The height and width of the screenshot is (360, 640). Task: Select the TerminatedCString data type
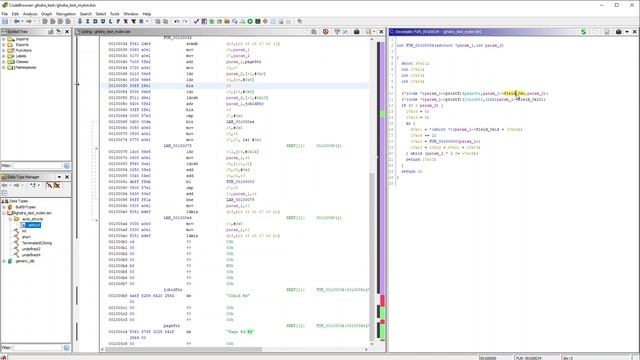point(36,243)
